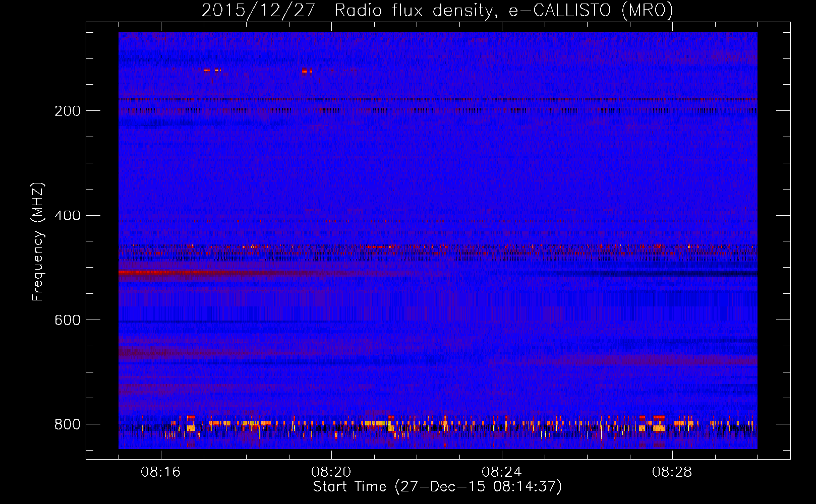Click the 600 frequency tick label

[x=68, y=321]
